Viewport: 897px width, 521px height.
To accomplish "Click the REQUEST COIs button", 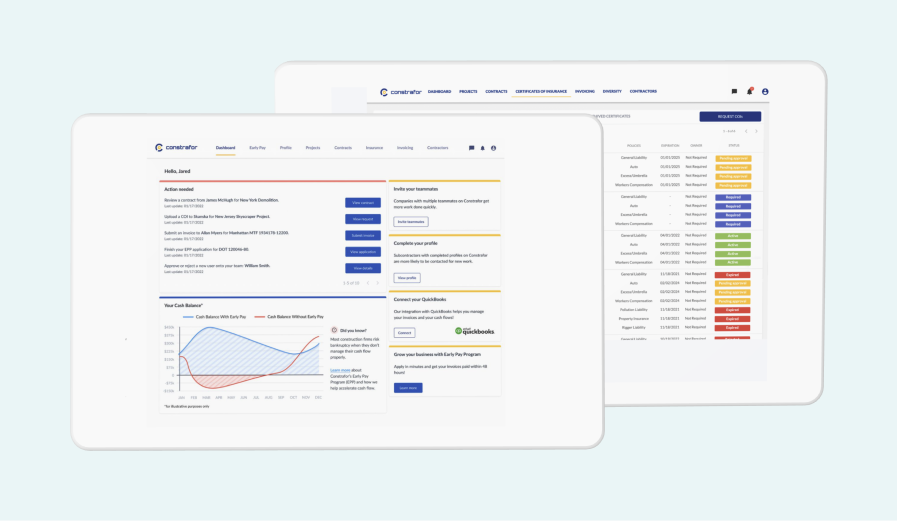I will point(730,117).
